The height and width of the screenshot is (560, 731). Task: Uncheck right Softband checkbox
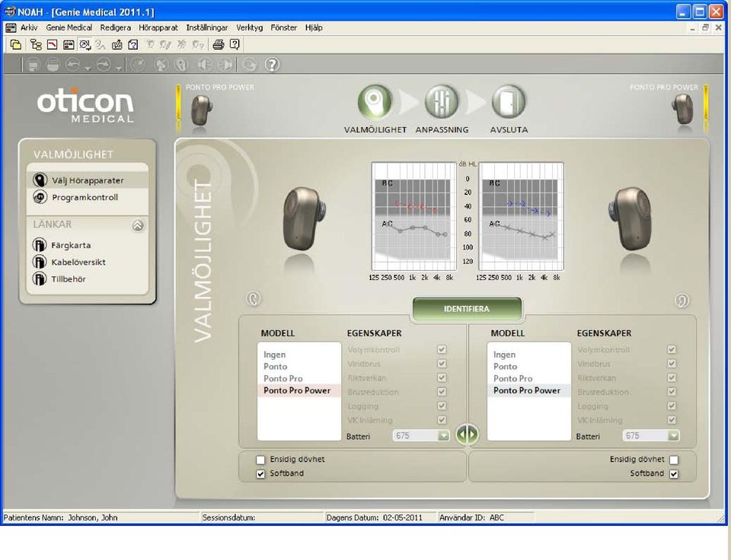click(674, 474)
